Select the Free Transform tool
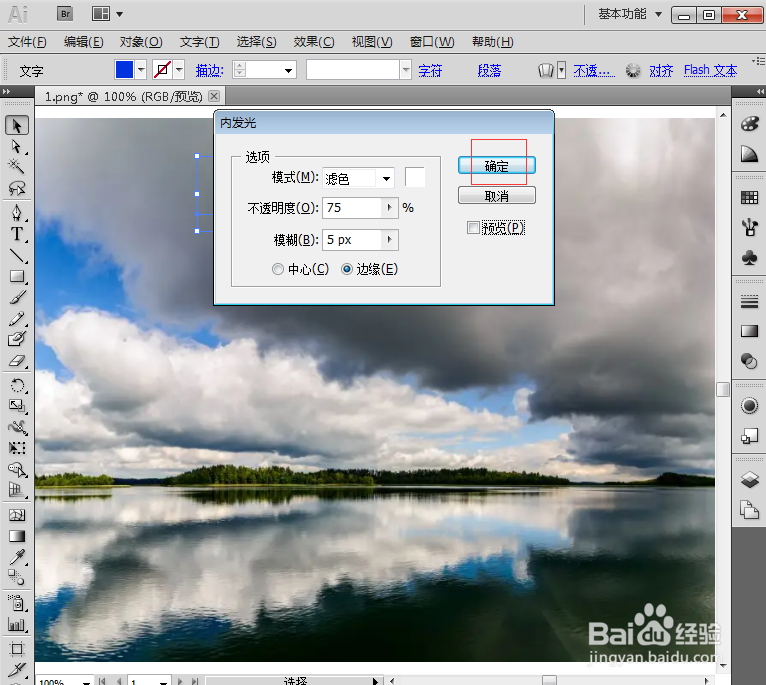Screen dimensions: 766x685 coord(17,448)
